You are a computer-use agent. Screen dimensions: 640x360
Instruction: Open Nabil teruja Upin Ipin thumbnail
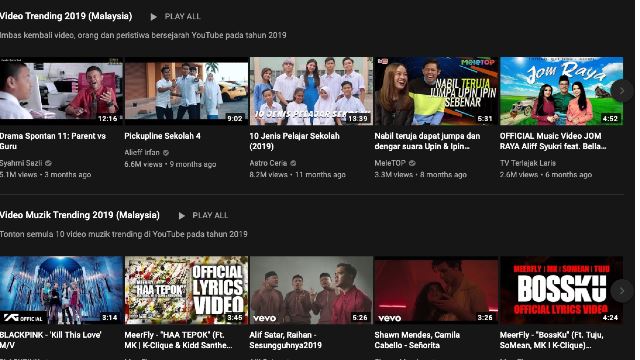click(436, 91)
